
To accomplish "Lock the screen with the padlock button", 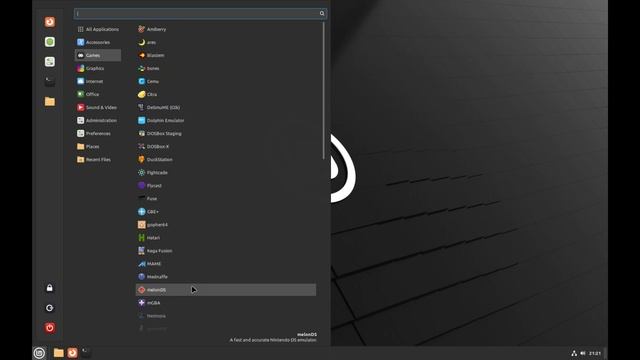I will point(50,288).
